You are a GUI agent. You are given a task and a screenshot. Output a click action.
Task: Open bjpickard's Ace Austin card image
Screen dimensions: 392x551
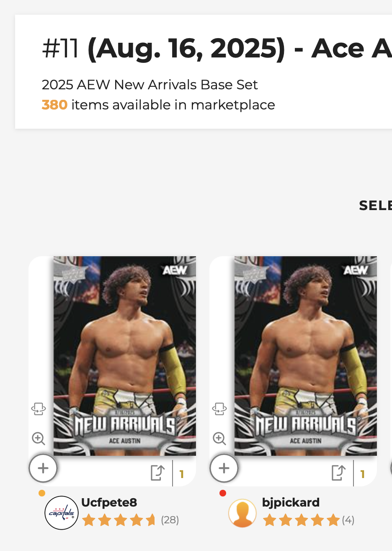click(306, 356)
